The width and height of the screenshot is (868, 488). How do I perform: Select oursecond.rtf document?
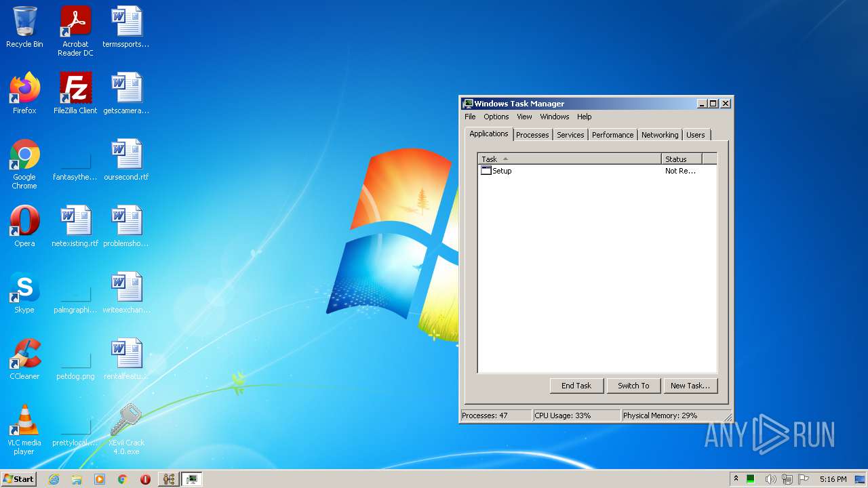click(x=126, y=160)
